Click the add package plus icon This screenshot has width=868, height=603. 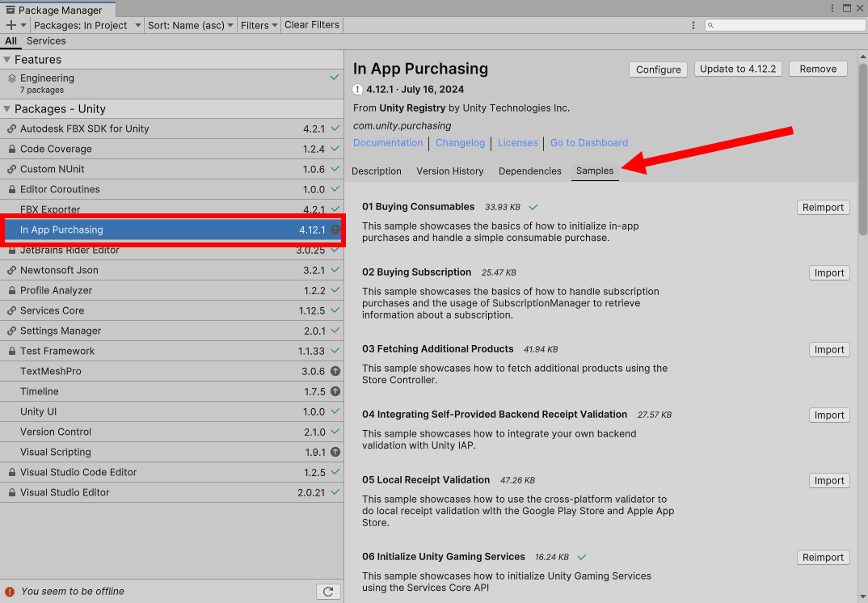tap(11, 25)
